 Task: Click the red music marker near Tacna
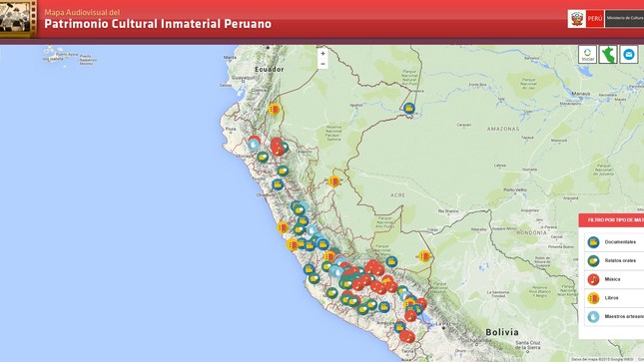coord(407,336)
